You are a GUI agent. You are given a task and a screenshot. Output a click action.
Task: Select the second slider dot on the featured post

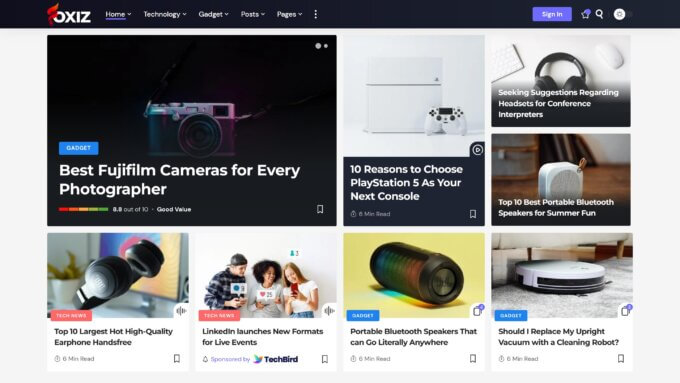pos(326,46)
